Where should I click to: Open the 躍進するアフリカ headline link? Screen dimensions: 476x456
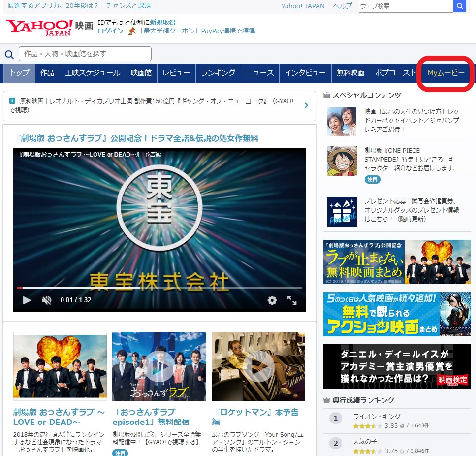tap(80, 6)
